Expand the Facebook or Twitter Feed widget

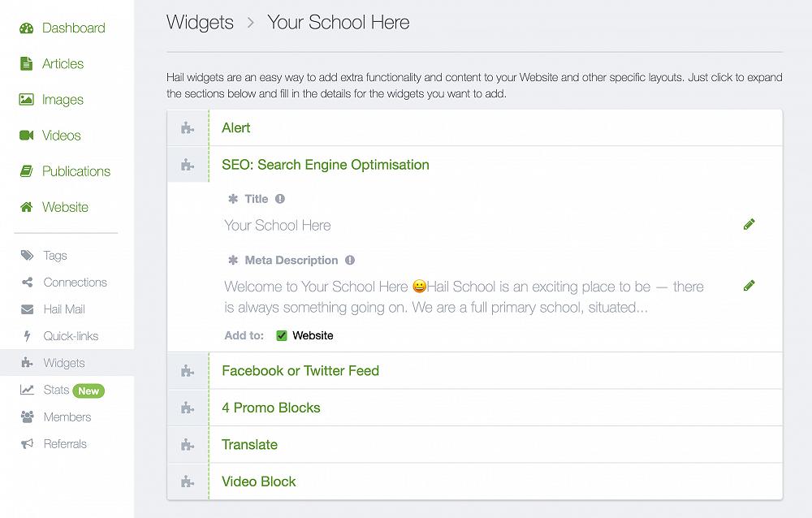[x=300, y=371]
